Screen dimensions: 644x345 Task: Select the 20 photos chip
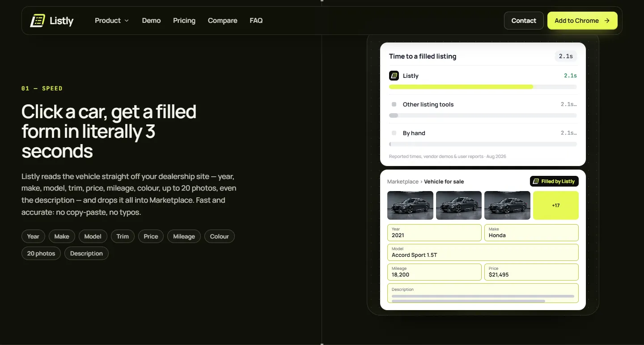pyautogui.click(x=41, y=253)
